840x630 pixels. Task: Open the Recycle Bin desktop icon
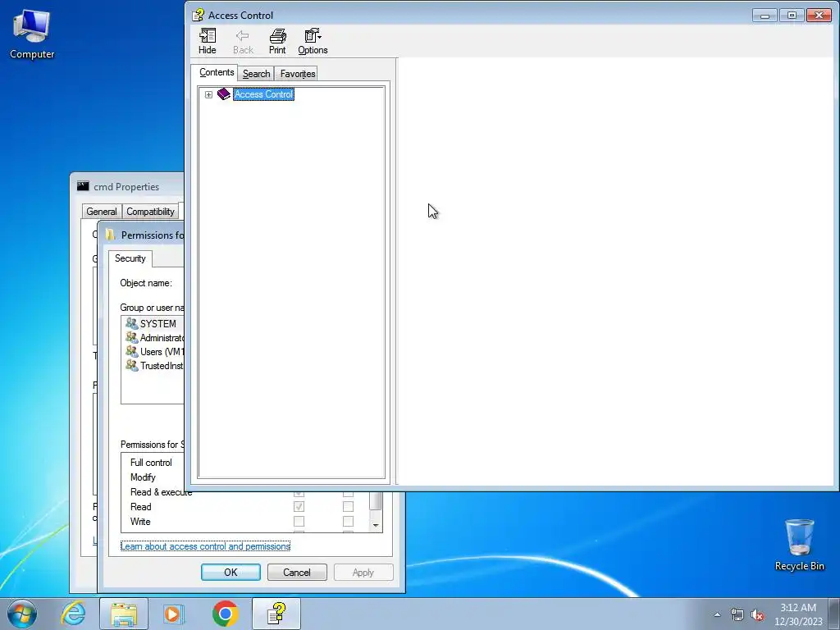click(x=799, y=545)
